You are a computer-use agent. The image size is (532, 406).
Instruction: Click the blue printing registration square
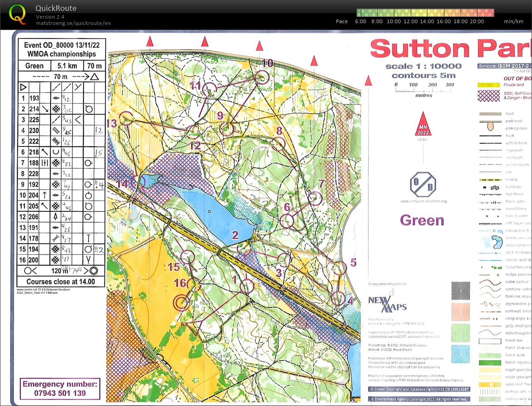[x=461, y=354]
